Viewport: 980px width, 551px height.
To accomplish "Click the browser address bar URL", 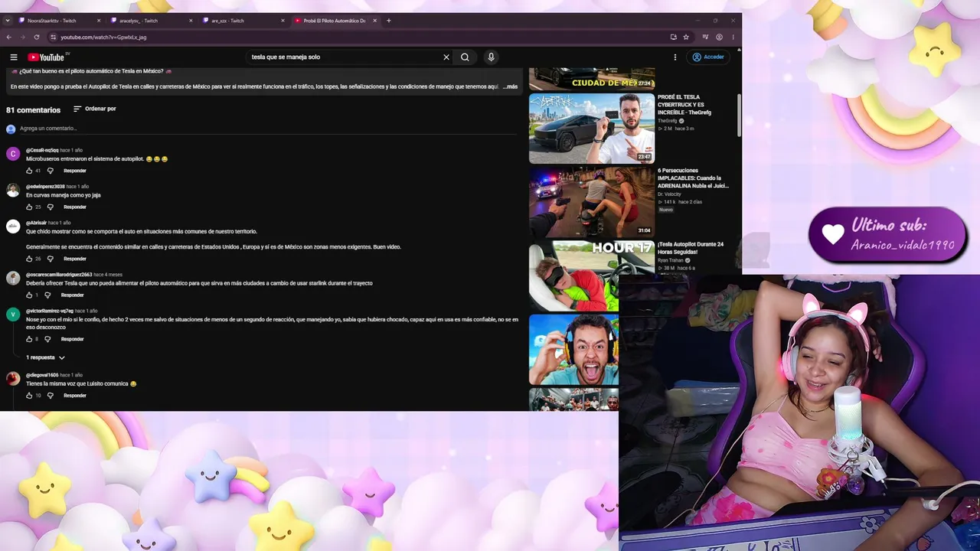I will pyautogui.click(x=103, y=37).
